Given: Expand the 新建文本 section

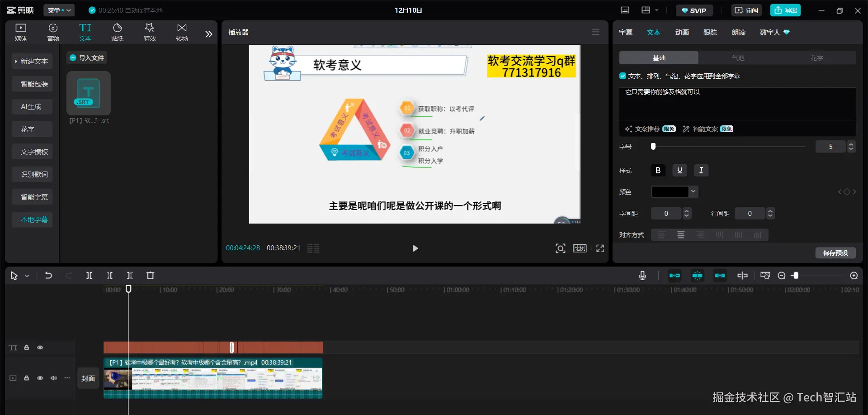Looking at the screenshot, I should pos(32,61).
